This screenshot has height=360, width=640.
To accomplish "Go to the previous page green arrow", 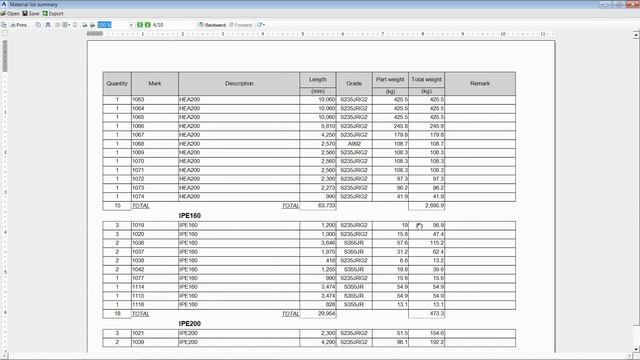I will point(140,25).
